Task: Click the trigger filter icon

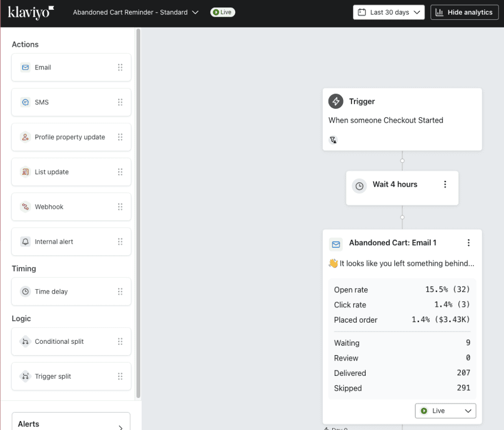Action: tap(333, 140)
